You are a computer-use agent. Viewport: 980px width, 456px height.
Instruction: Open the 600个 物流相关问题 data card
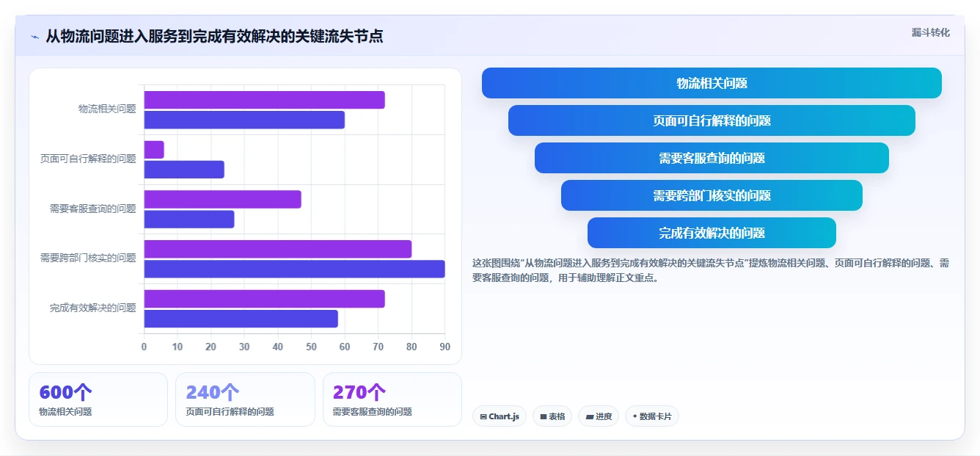point(98,399)
